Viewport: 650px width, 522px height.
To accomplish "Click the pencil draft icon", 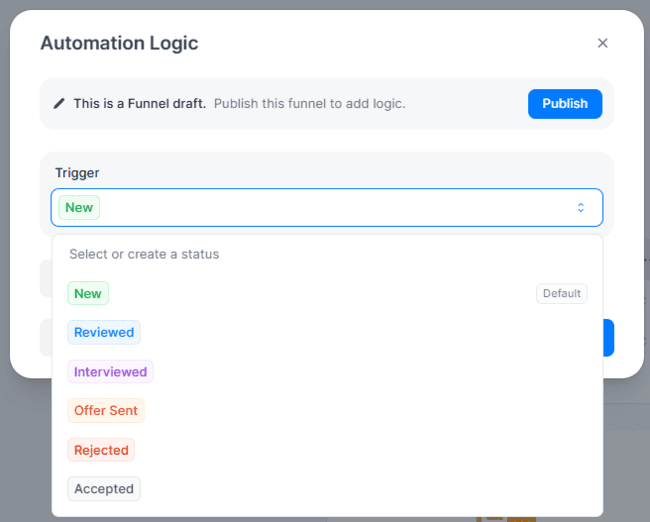I will (59, 103).
